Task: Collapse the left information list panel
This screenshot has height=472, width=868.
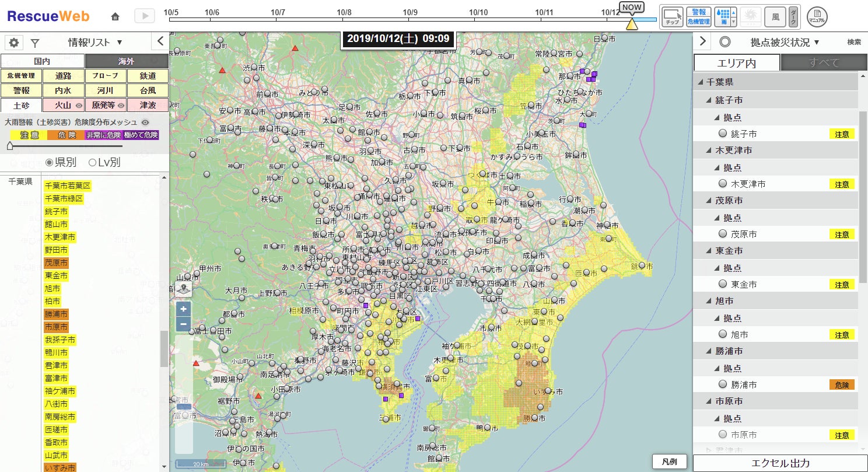Action: click(160, 41)
